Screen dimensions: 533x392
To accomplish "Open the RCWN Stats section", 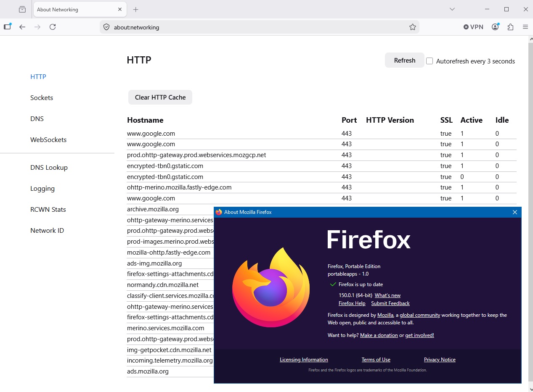I will point(48,210).
